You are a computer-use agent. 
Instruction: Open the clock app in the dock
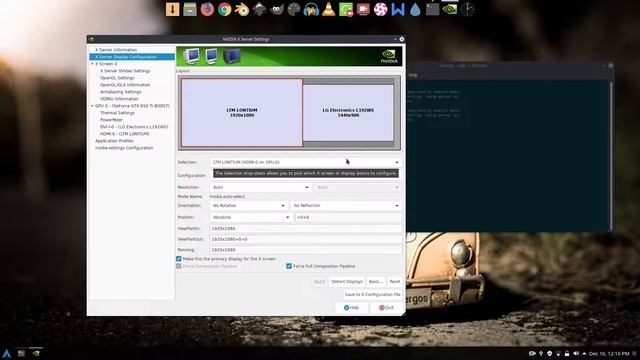pos(467,9)
